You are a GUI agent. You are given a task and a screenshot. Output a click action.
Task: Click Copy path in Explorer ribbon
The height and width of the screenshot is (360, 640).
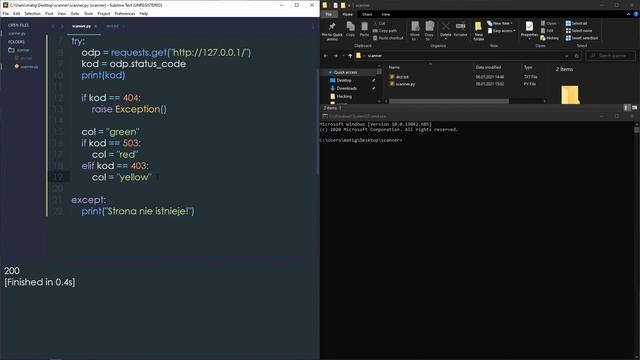tap(385, 31)
